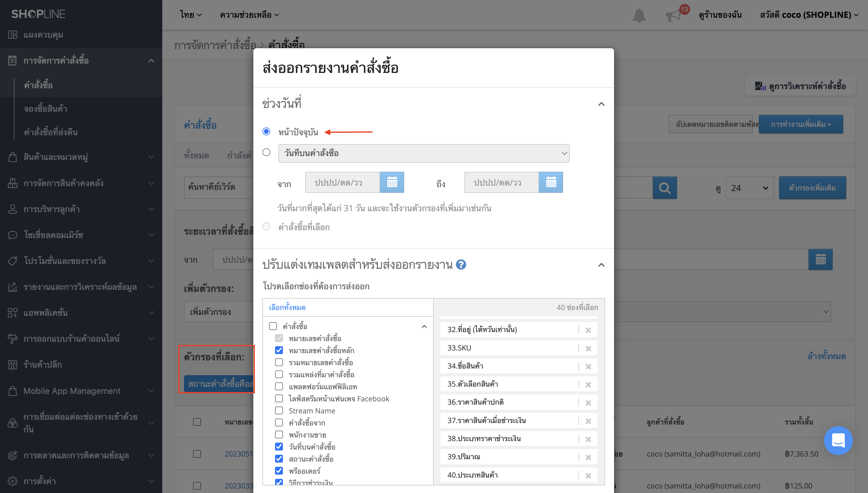This screenshot has width=868, height=493.
Task: Click ดูการวิเคราะห์คำสั่งซื้อ button
Action: click(800, 86)
